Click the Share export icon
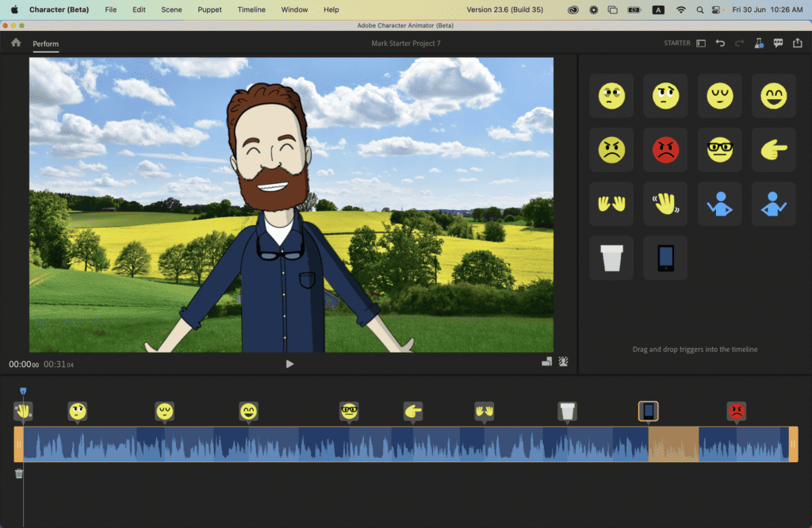 click(x=798, y=43)
